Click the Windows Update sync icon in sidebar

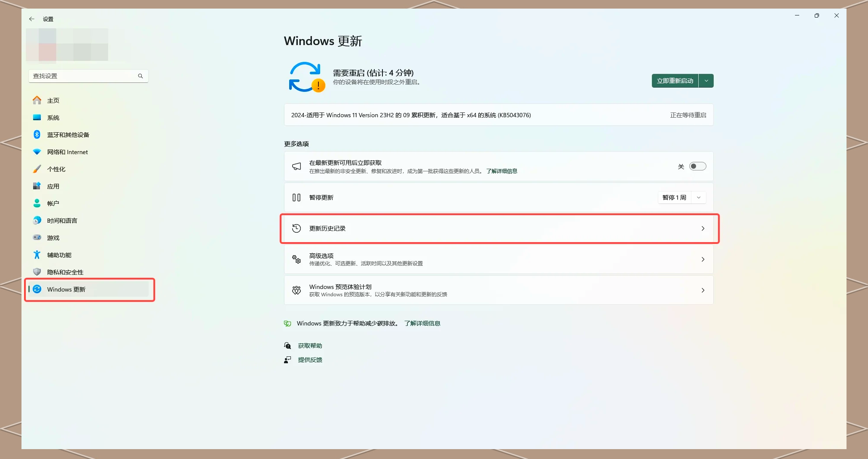[x=37, y=289]
